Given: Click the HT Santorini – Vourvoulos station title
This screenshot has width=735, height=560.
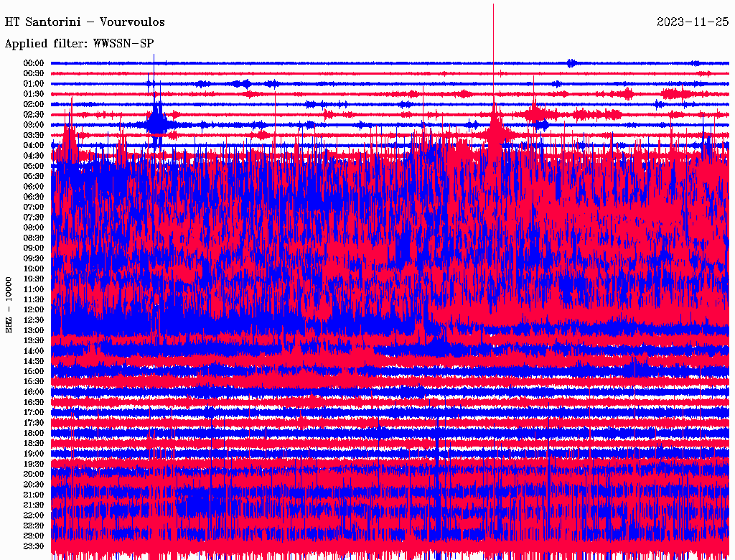Looking at the screenshot, I should click(85, 22).
